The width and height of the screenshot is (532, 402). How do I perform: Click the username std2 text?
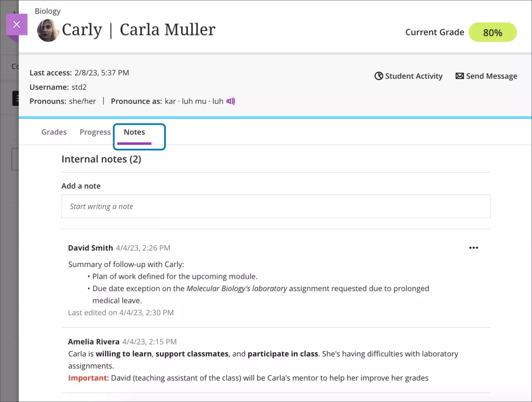pyautogui.click(x=79, y=87)
